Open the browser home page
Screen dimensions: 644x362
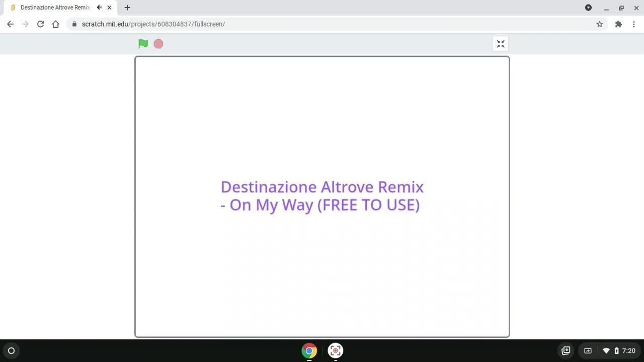pos(55,24)
